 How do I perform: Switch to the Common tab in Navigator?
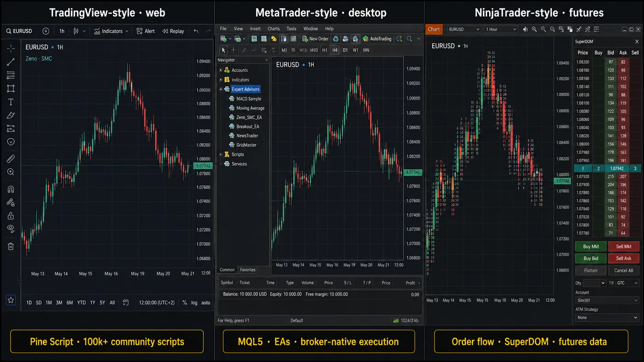point(227,270)
